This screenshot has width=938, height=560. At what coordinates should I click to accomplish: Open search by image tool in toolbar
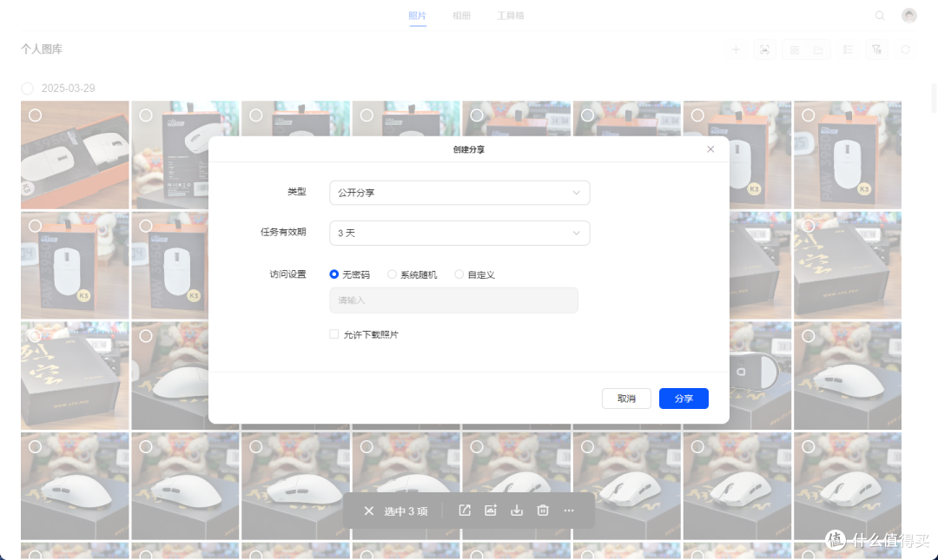click(764, 49)
